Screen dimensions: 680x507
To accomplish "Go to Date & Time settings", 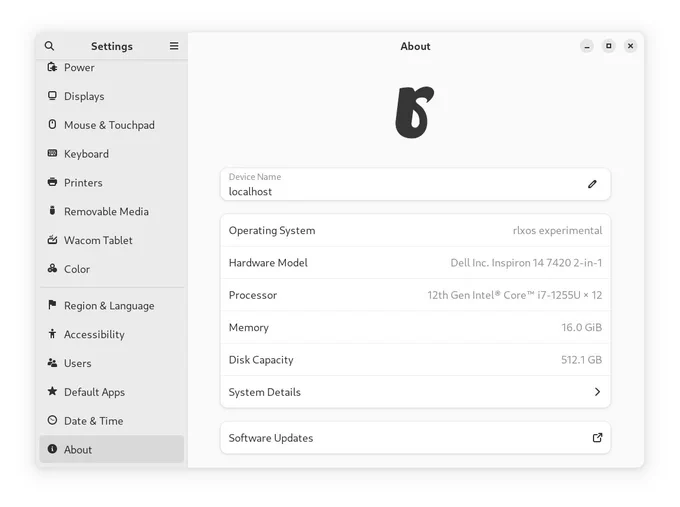I will [x=111, y=421].
